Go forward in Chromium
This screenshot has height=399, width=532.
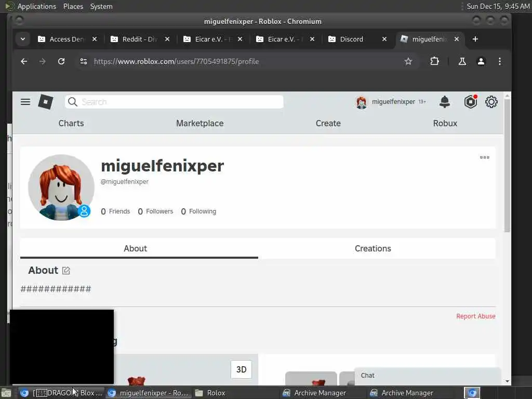click(43, 61)
